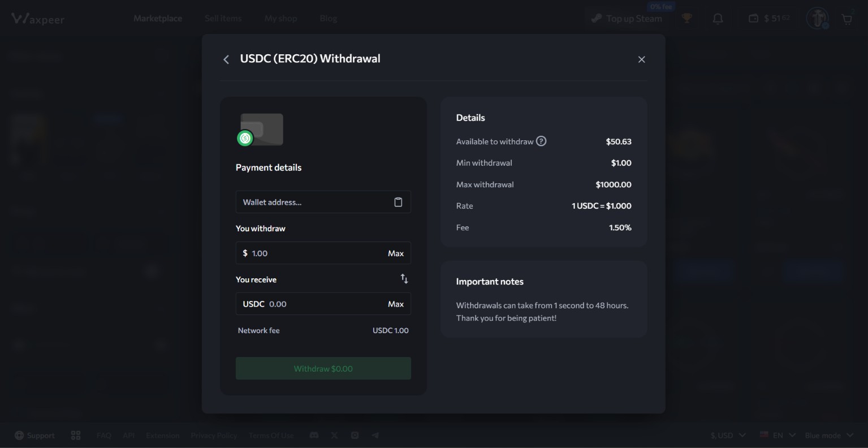Viewport: 868px width, 448px height.
Task: Select the $1000.00 max withdrawal value
Action: (x=614, y=184)
